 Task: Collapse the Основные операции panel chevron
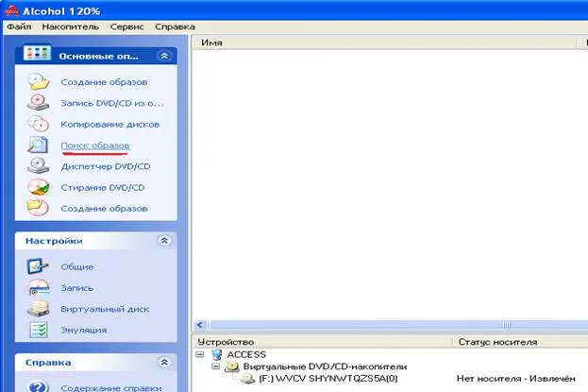point(164,56)
